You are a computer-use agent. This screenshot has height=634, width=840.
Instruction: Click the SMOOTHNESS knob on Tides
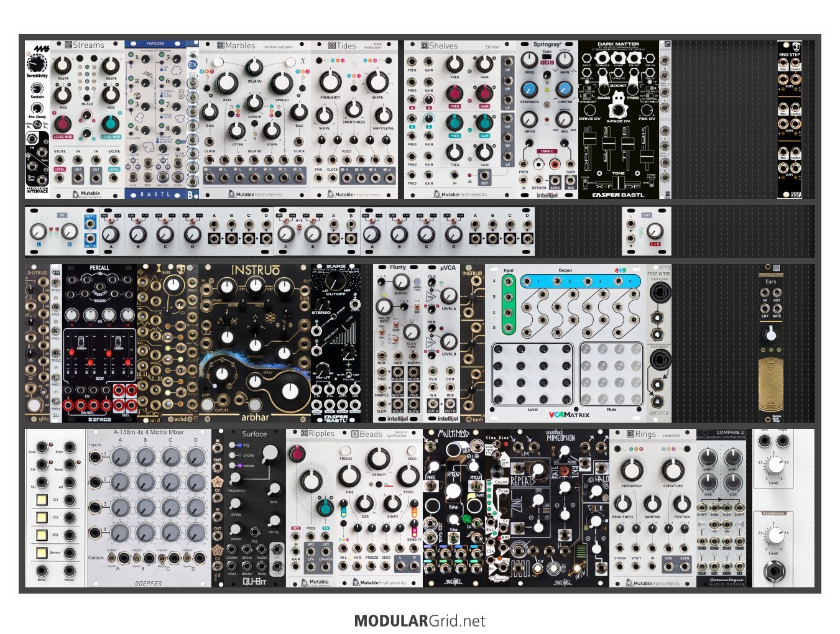click(354, 109)
